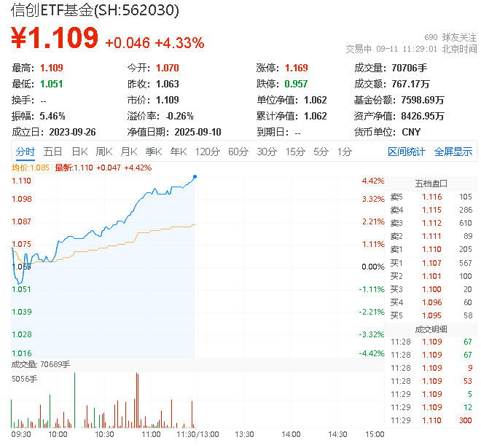Image resolution: width=481 pixels, height=448 pixels.
Task: Open the 日K chart tab
Action: point(79,152)
